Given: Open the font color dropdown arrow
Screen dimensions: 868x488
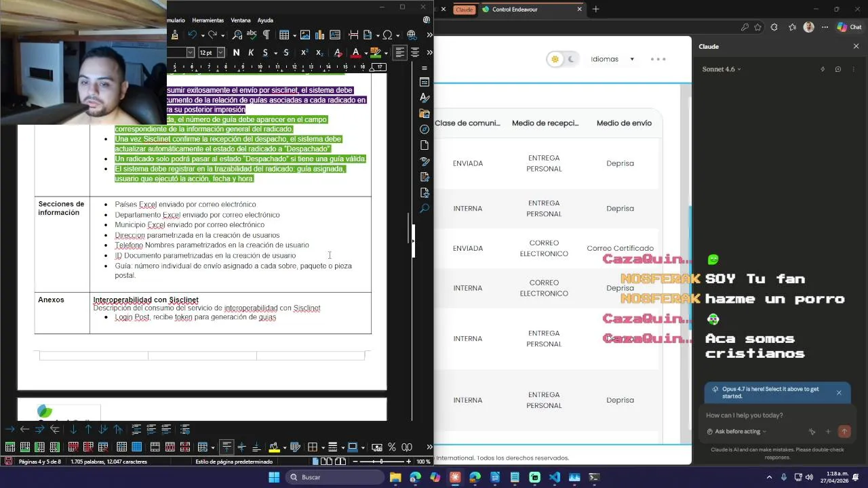Looking at the screenshot, I should 366,53.
